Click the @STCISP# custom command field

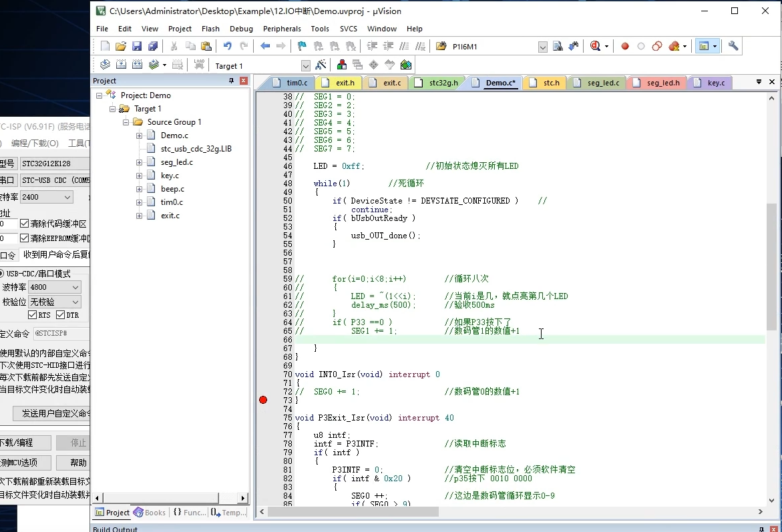pyautogui.click(x=61, y=333)
